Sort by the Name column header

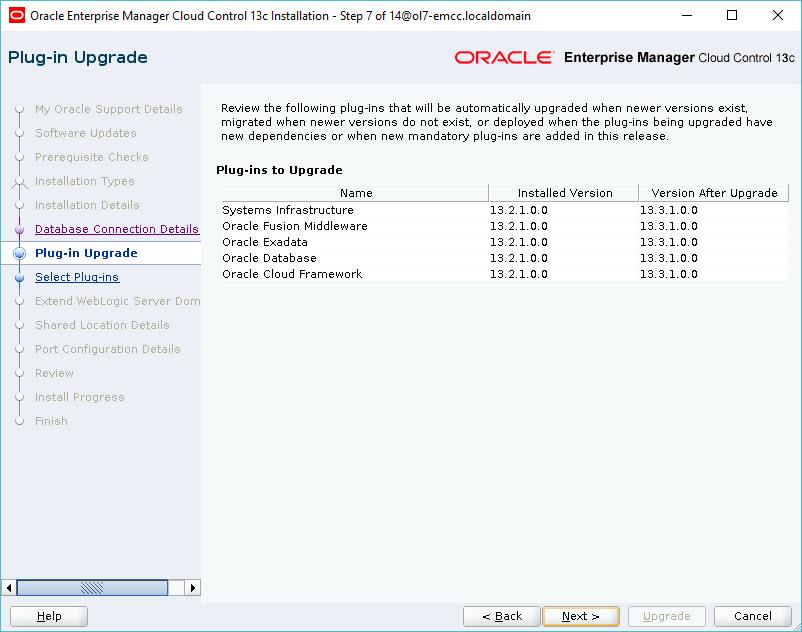pyautogui.click(x=355, y=193)
